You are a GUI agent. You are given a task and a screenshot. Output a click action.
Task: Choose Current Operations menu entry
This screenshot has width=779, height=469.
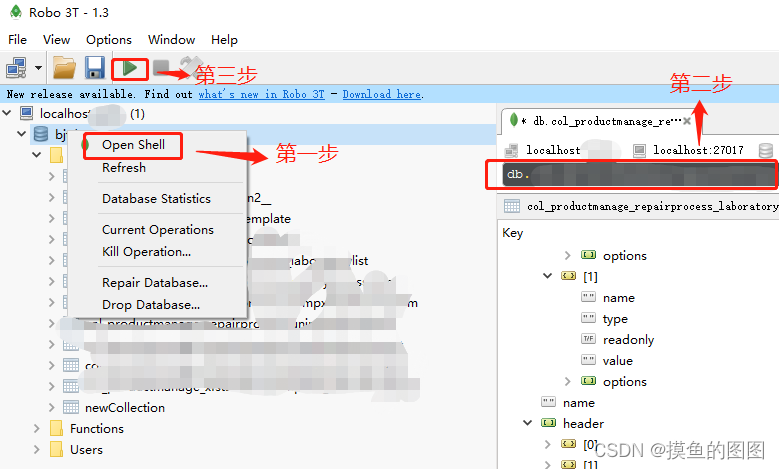click(x=157, y=230)
